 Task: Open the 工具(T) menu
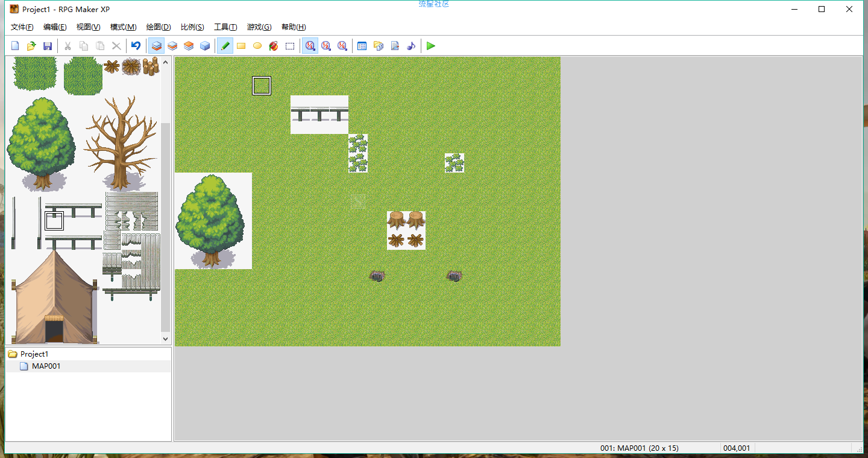[x=225, y=27]
